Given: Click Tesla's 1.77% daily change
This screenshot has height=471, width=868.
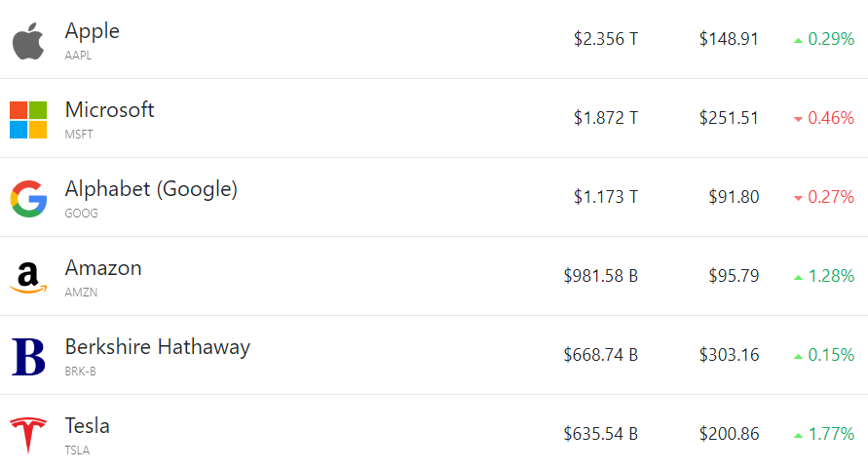Looking at the screenshot, I should 831,434.
